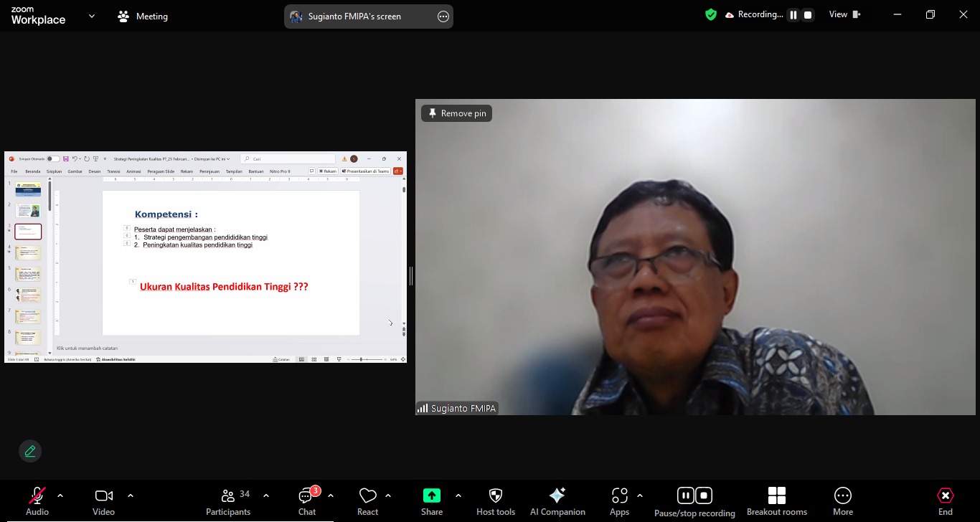Click the green Share screen button

(431, 495)
